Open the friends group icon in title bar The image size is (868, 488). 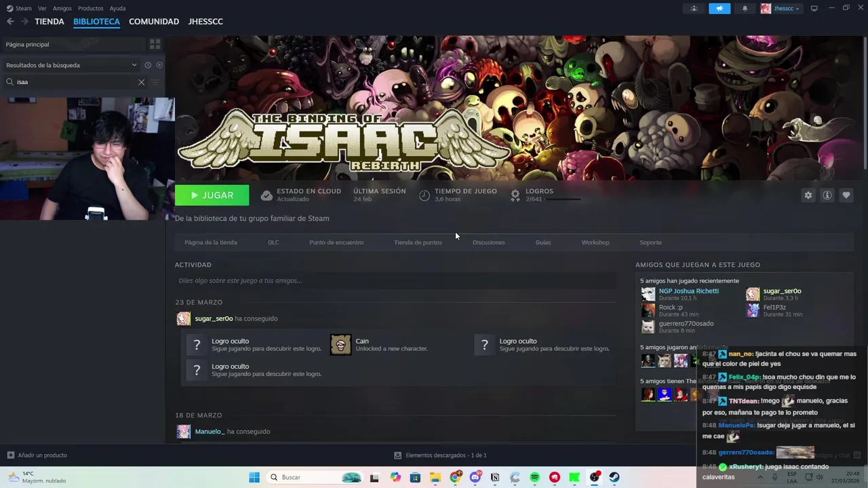[x=694, y=8]
